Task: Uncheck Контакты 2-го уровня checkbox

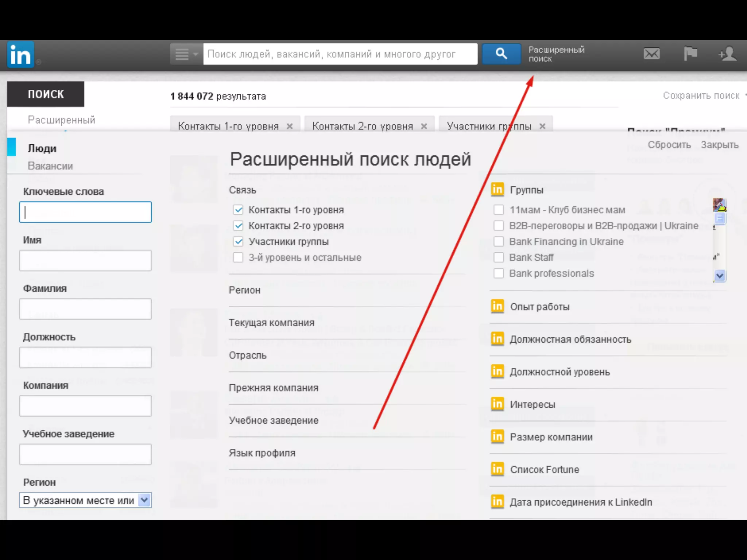Action: pos(238,226)
